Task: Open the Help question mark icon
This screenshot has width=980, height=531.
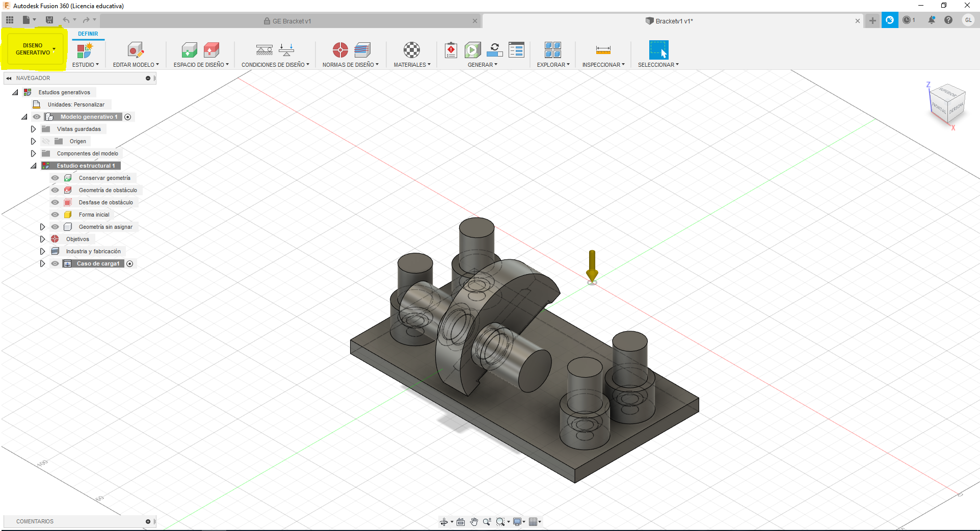Action: [948, 20]
